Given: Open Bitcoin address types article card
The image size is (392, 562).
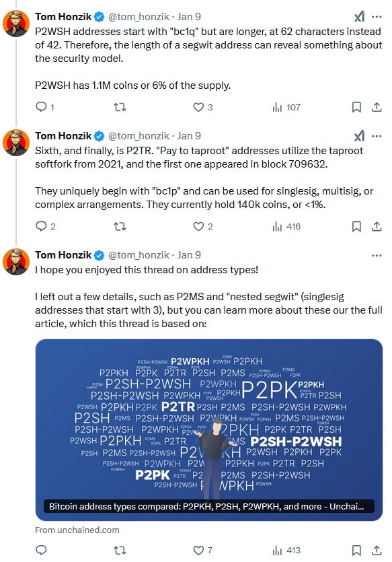Looking at the screenshot, I should pos(209,429).
